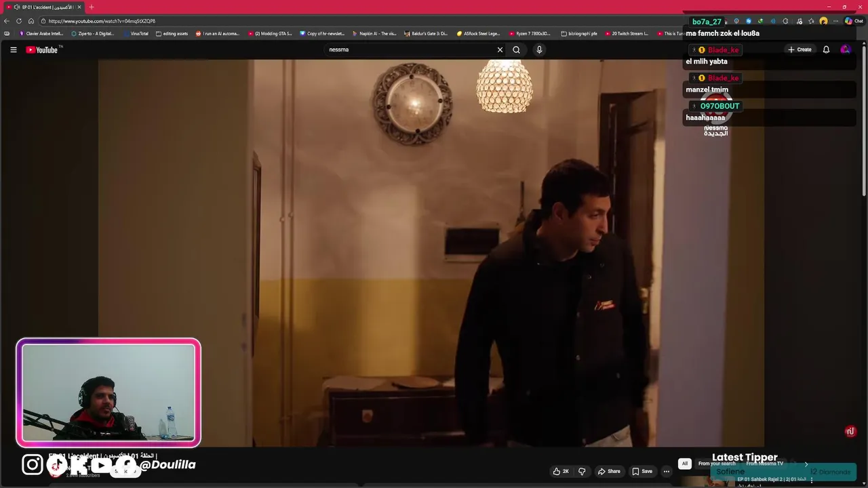Open the 'Napkin AI' bookmark
This screenshot has height=488, width=868.
pos(374,33)
